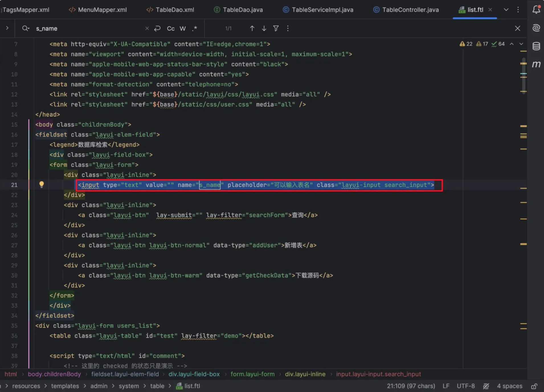
Task: Close the list.ftl tab
Action: 490,9
